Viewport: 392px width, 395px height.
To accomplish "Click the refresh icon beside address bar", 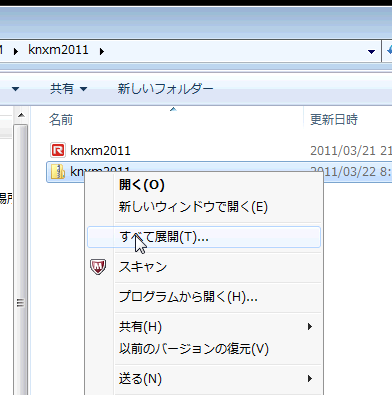I will pos(389,51).
